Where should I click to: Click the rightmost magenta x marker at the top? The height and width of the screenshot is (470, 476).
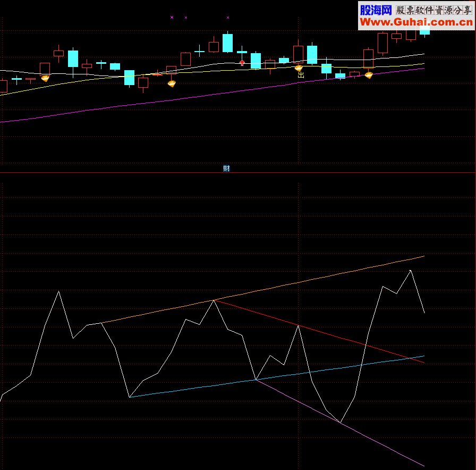coord(228,18)
